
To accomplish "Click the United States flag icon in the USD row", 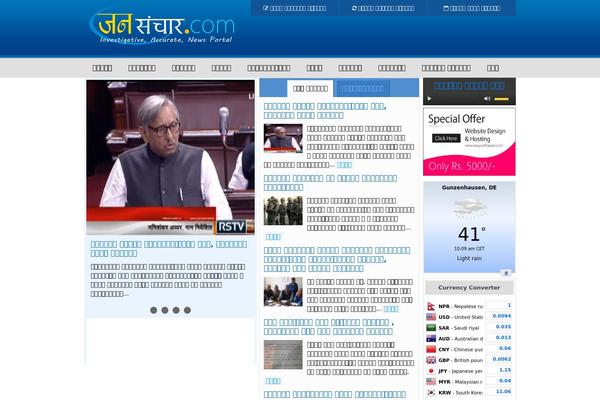I will click(x=431, y=317).
